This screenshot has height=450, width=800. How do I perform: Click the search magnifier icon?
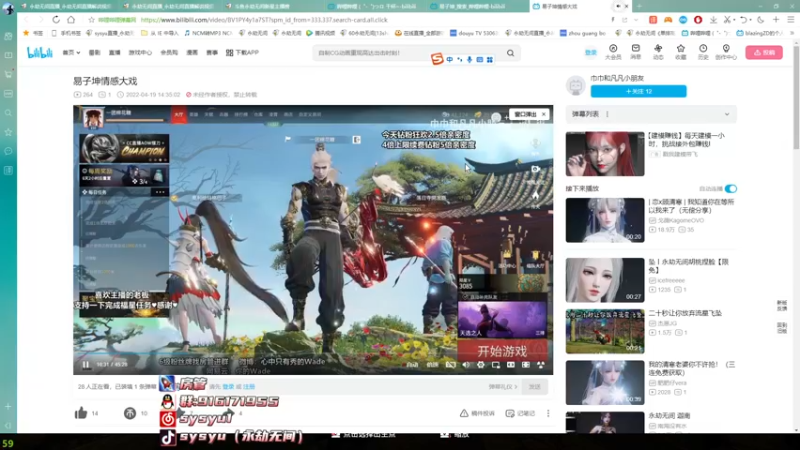[510, 53]
